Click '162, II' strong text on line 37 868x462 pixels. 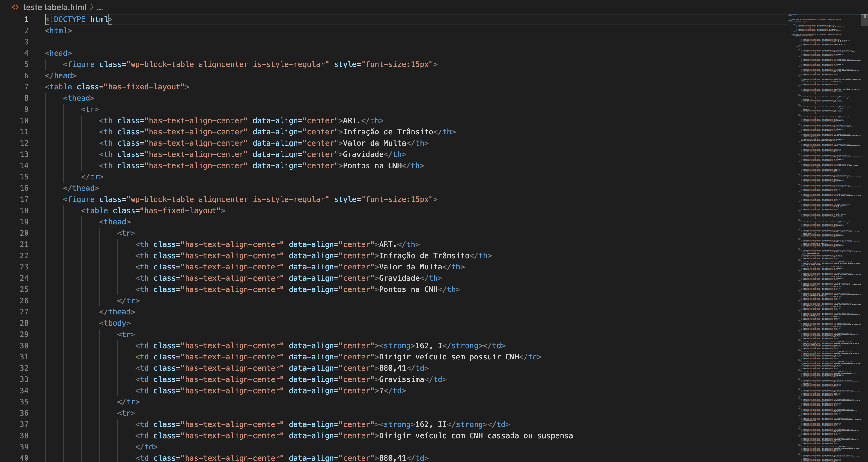tap(431, 424)
